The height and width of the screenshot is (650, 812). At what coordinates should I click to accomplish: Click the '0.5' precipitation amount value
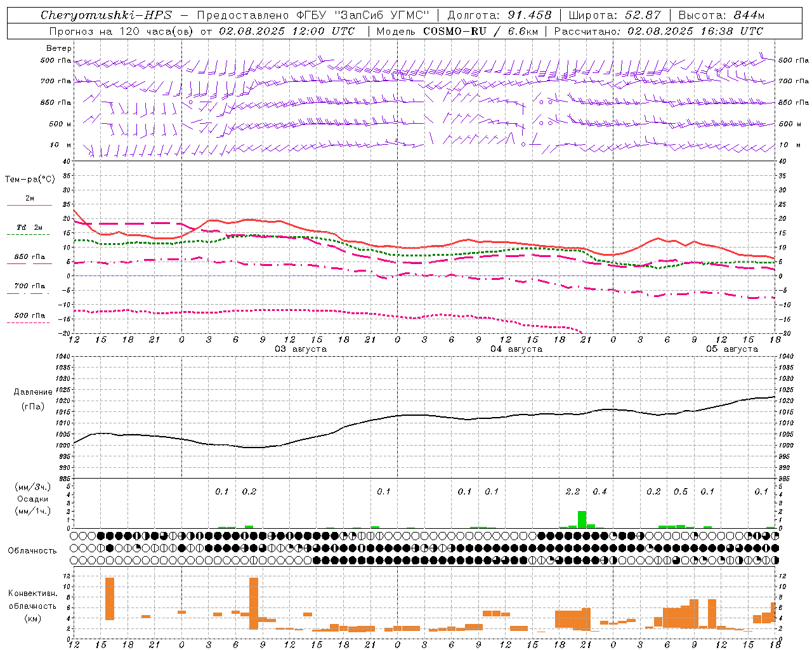[x=681, y=492]
